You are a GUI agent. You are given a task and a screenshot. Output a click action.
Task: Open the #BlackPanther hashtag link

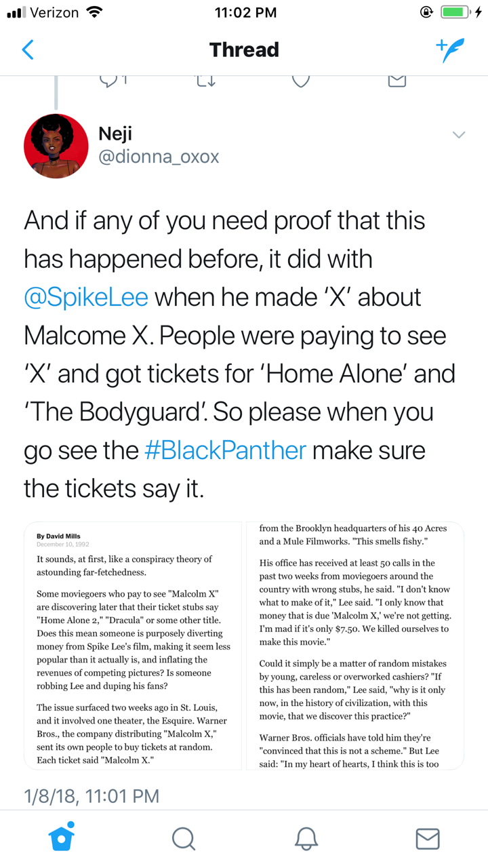pyautogui.click(x=225, y=450)
